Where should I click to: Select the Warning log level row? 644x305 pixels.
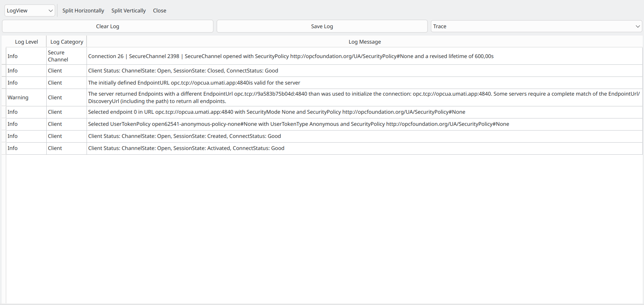click(18, 98)
